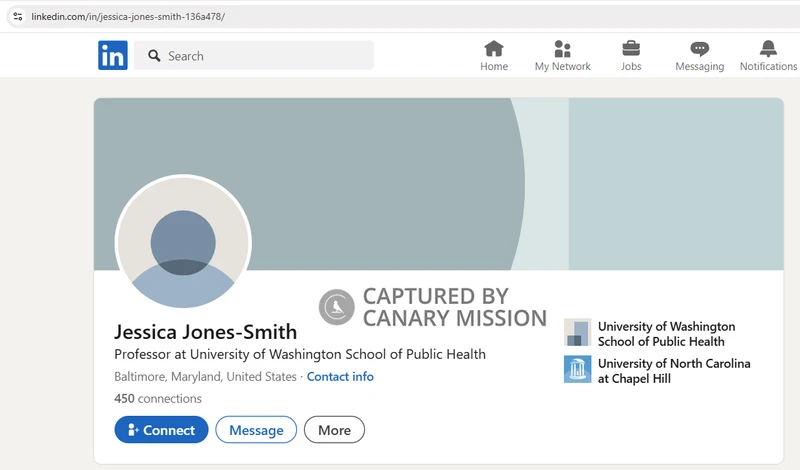The width and height of the screenshot is (800, 470).
Task: Focus the Search input field
Action: coord(254,55)
